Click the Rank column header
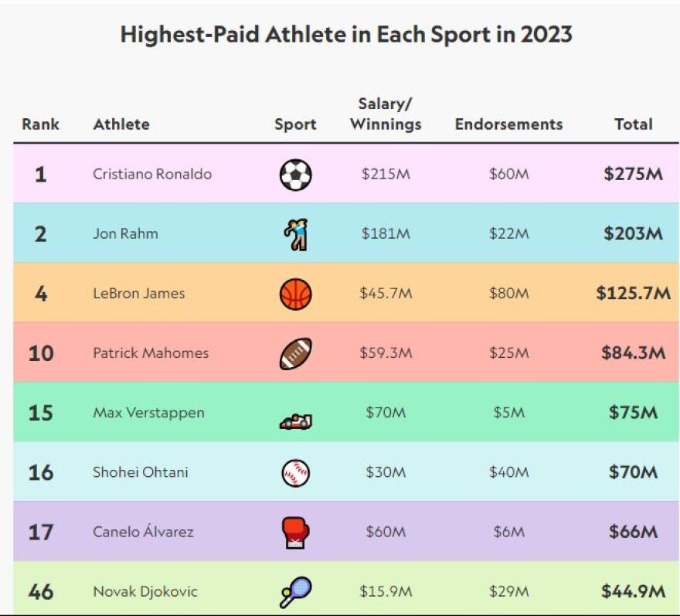680x616 pixels. pyautogui.click(x=40, y=124)
